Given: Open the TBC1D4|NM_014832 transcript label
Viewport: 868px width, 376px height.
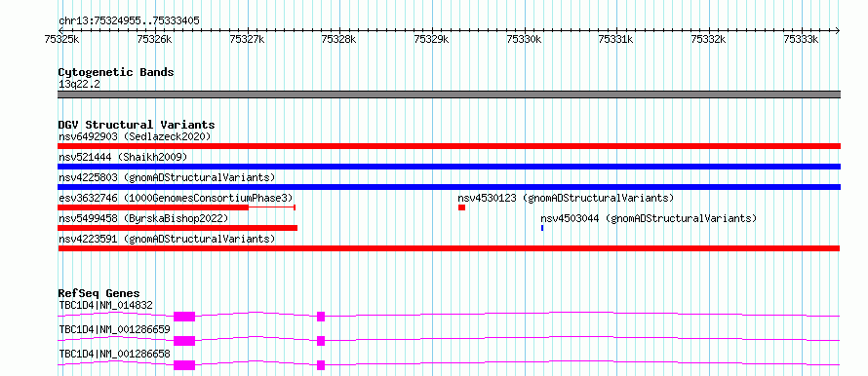Looking at the screenshot, I should 105,305.
